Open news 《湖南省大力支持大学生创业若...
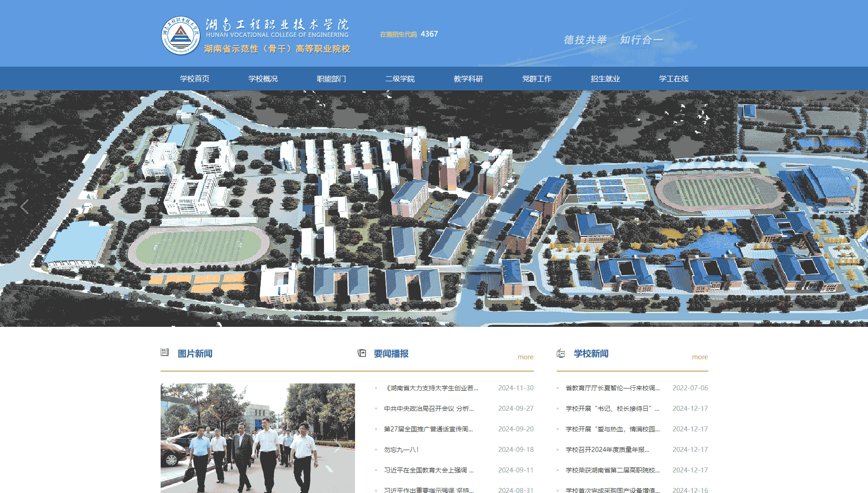The height and width of the screenshot is (493, 868). pyautogui.click(x=431, y=388)
